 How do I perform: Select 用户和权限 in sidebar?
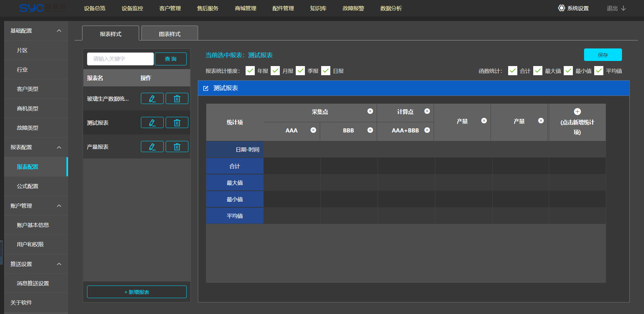click(36, 244)
